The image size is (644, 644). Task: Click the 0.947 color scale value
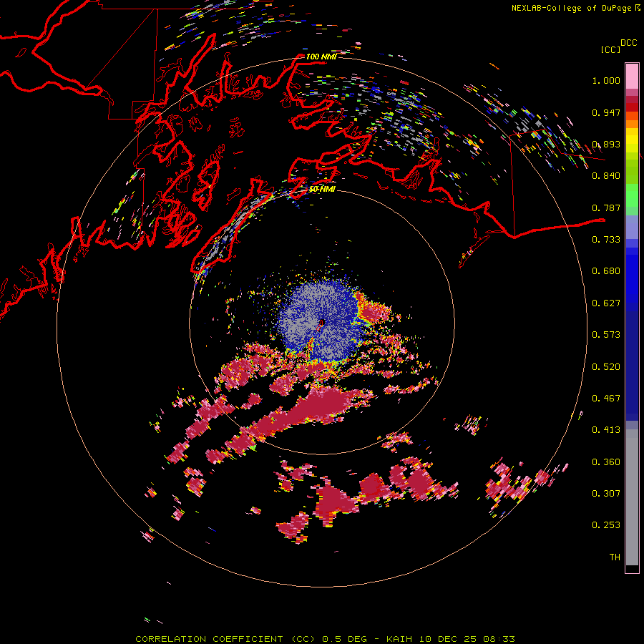click(x=606, y=112)
